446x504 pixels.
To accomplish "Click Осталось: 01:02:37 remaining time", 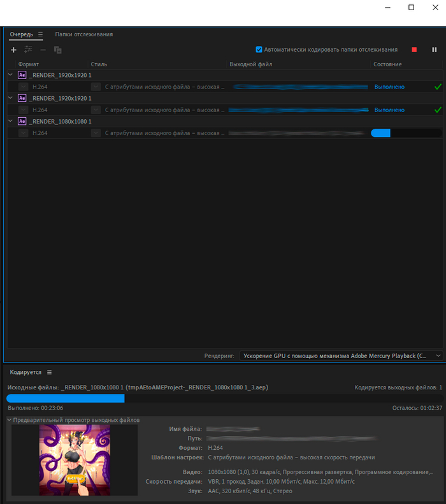I will 417,408.
